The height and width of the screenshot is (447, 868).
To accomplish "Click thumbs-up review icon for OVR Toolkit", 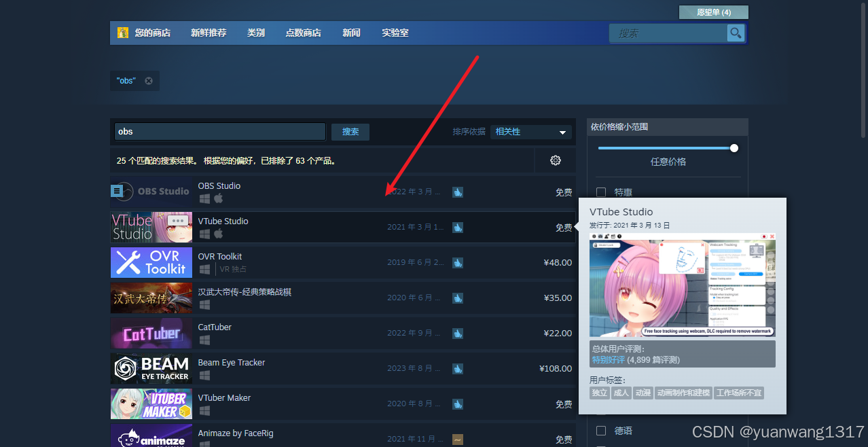I will pyautogui.click(x=458, y=263).
